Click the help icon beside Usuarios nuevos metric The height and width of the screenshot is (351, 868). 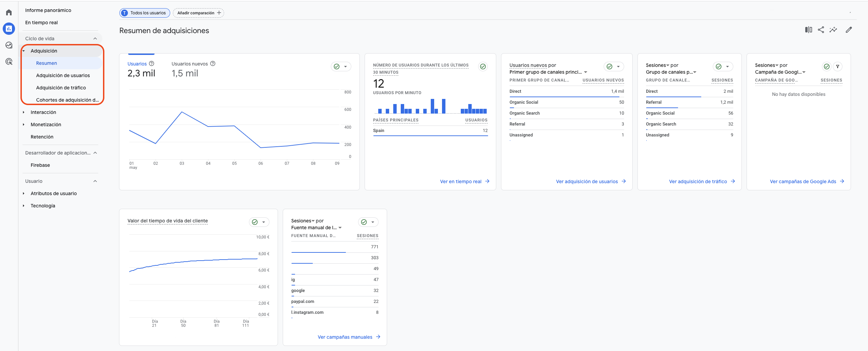213,64
